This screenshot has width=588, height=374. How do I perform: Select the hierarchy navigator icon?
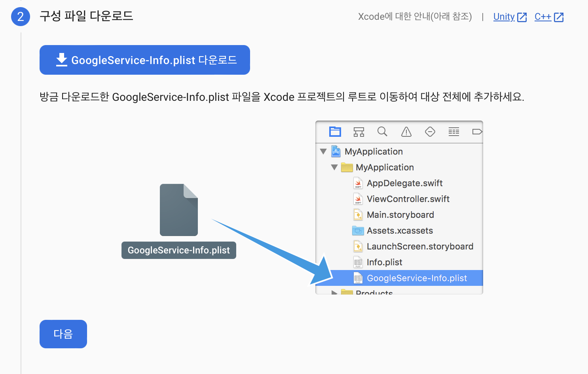359,132
